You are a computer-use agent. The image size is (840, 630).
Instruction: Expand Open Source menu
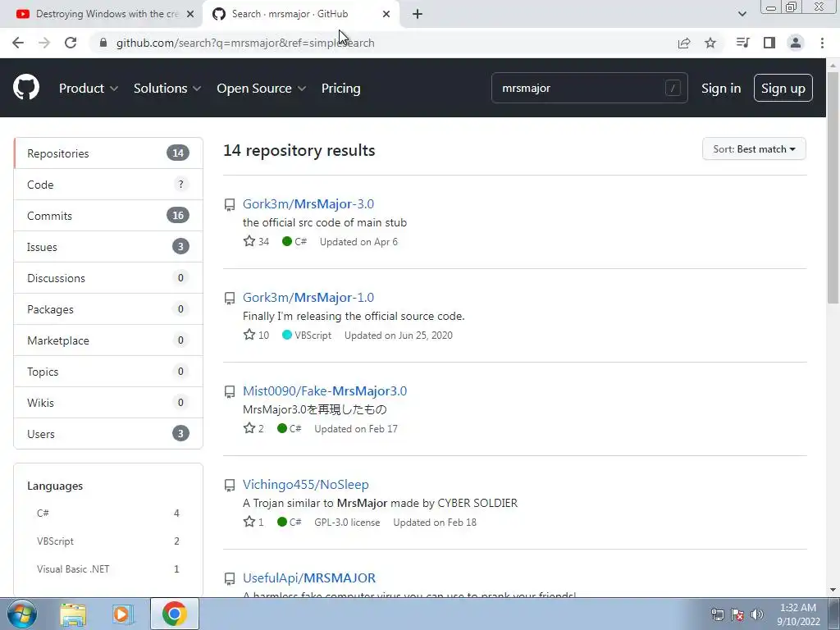coord(262,89)
